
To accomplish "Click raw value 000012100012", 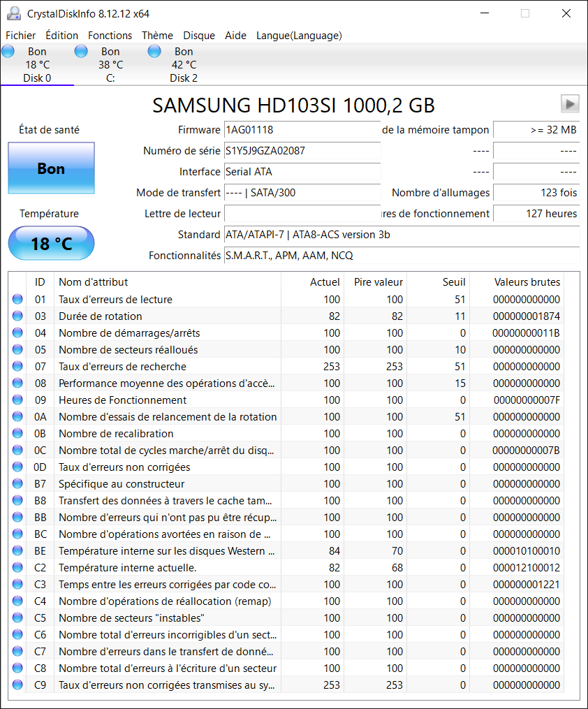I will (x=527, y=567).
